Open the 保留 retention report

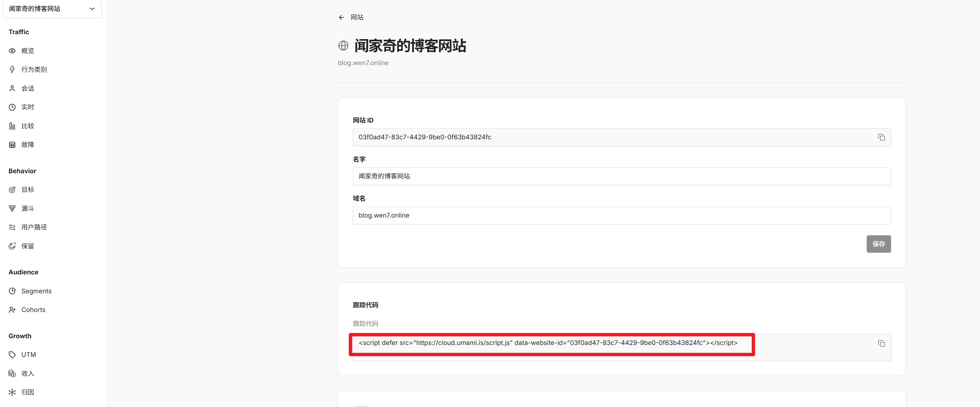pos(27,246)
